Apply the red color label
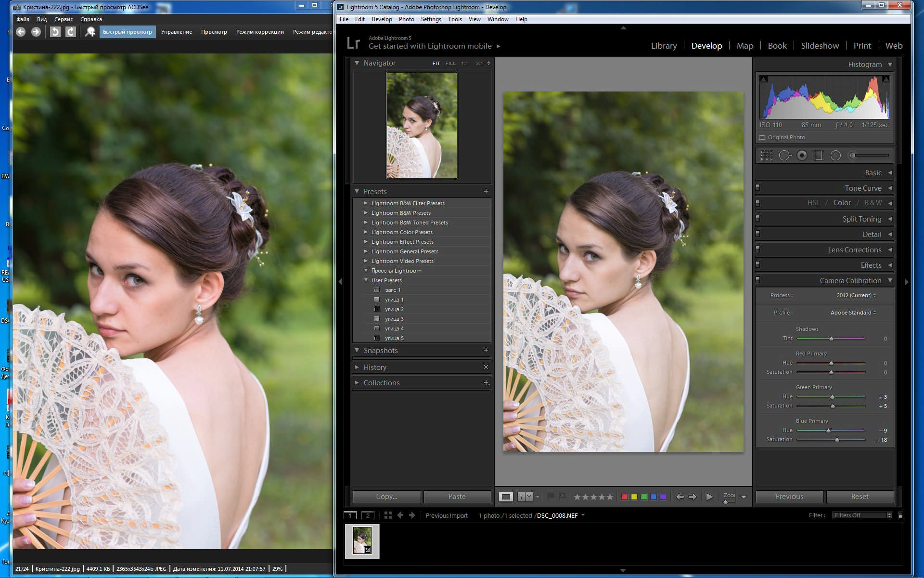 click(624, 497)
